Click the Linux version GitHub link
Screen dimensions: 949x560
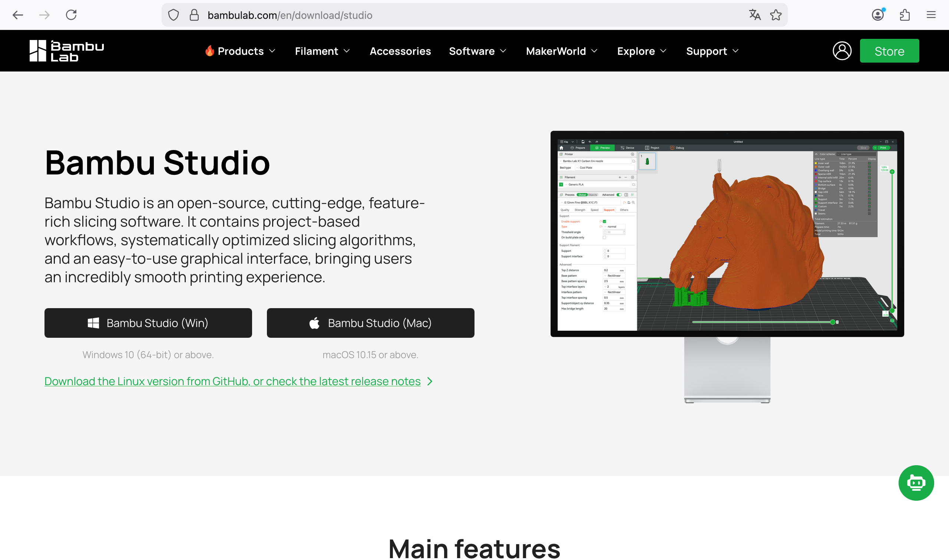(x=232, y=381)
